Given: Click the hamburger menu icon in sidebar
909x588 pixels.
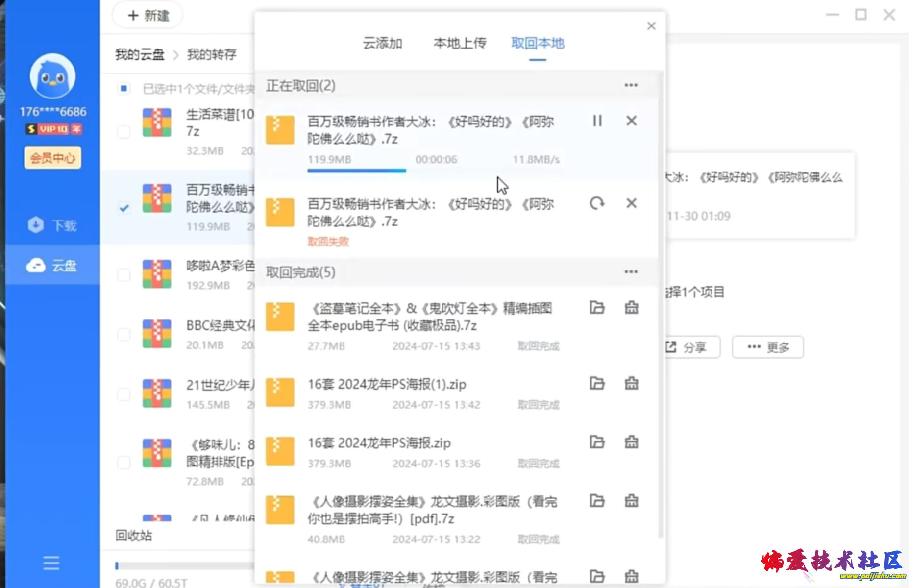Looking at the screenshot, I should (x=51, y=563).
